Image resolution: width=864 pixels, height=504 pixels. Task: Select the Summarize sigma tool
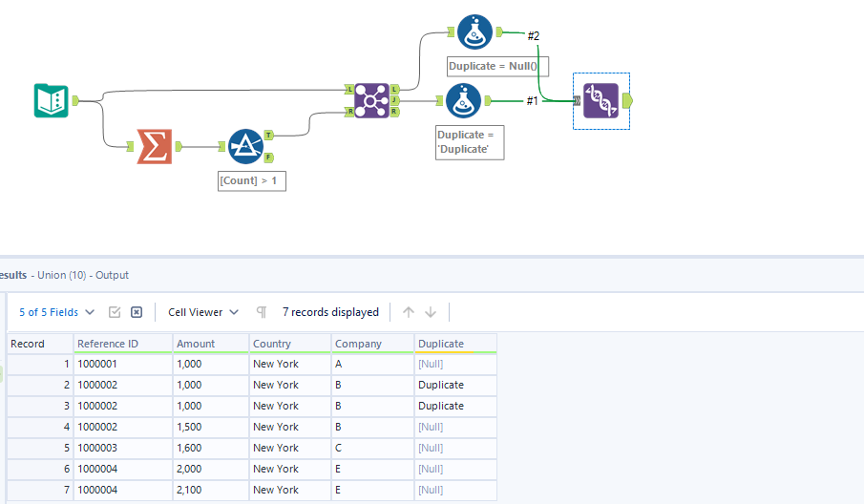pyautogui.click(x=155, y=146)
